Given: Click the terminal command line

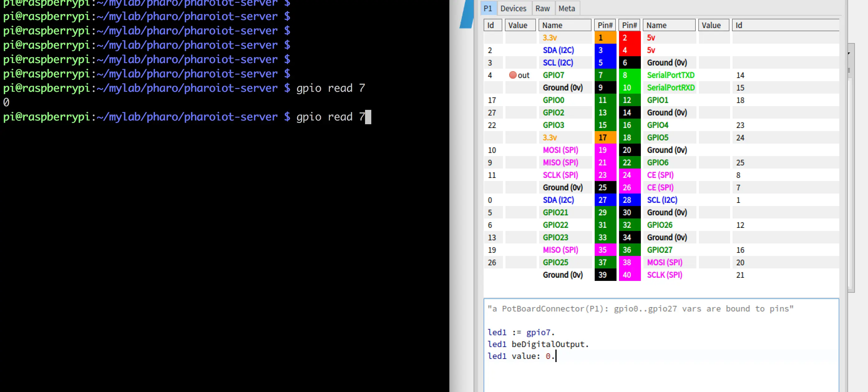Looking at the screenshot, I should pos(330,117).
